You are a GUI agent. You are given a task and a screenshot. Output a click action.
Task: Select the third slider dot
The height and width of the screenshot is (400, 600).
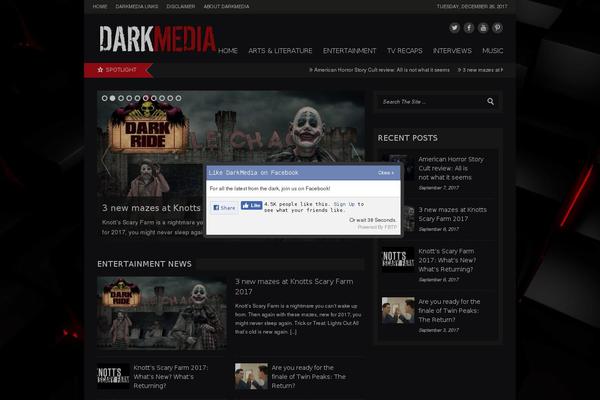coord(121,98)
